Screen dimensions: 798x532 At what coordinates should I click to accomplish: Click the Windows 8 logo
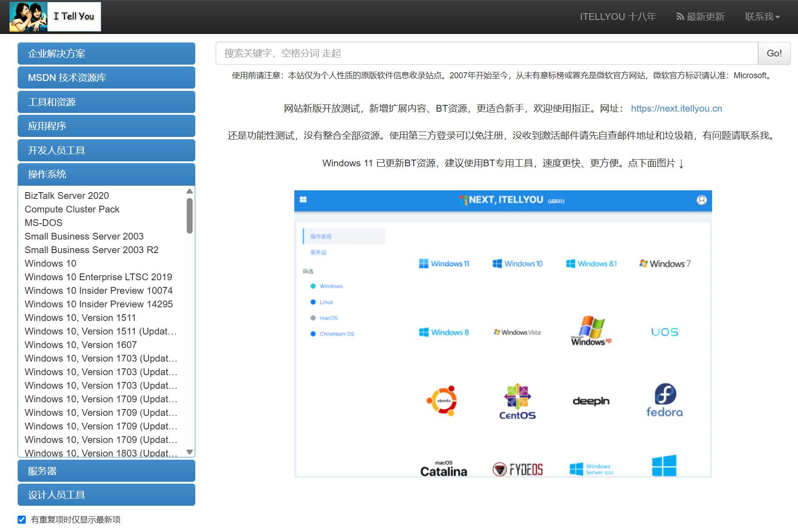(444, 332)
